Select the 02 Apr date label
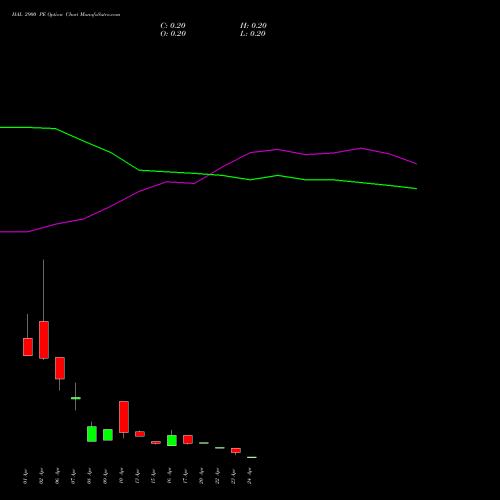500x500 pixels. pos(42,476)
